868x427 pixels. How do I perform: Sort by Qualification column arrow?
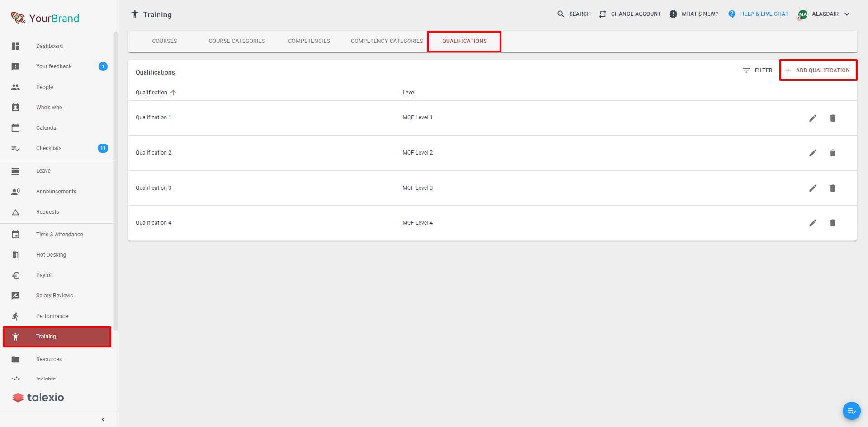pyautogui.click(x=173, y=93)
